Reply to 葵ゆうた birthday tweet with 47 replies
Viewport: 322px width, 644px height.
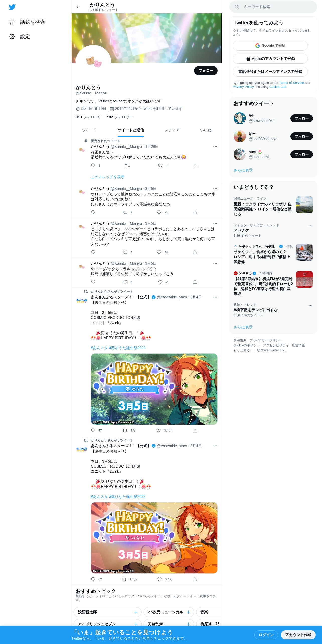[93, 430]
